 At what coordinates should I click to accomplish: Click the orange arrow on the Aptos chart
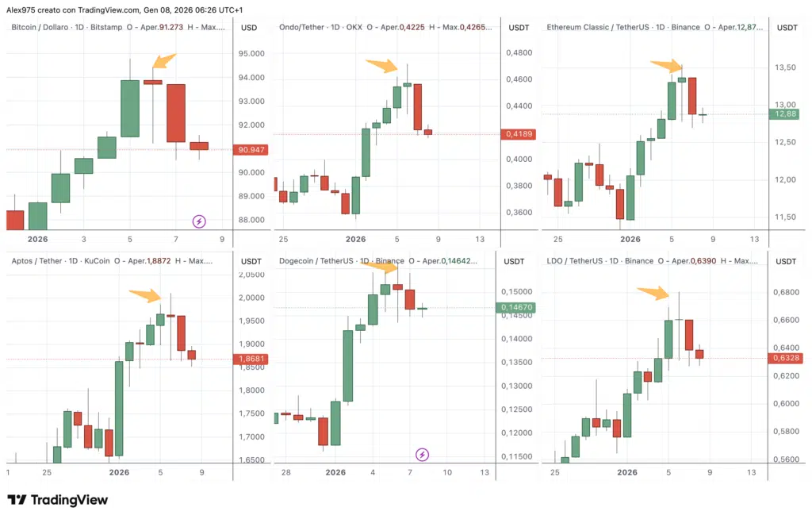(x=144, y=295)
